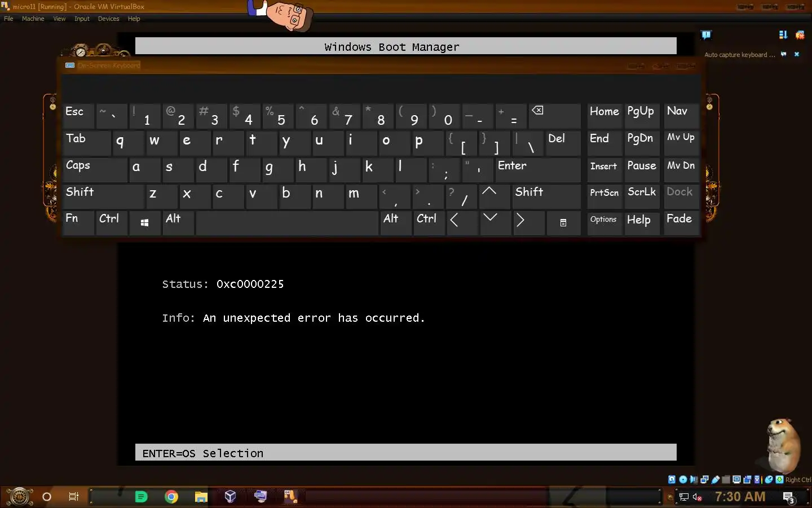Click the clock showing 7:30 AM
The image size is (812, 508).
(740, 497)
